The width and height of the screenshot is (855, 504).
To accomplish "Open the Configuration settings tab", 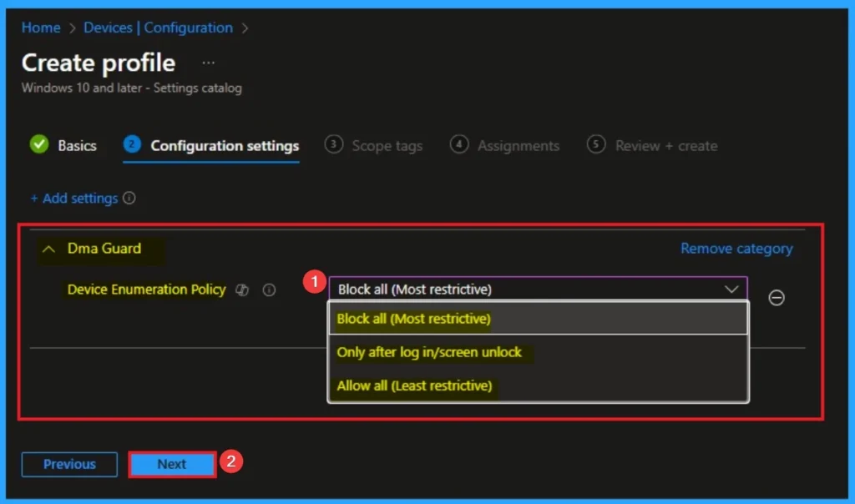I will pos(224,146).
